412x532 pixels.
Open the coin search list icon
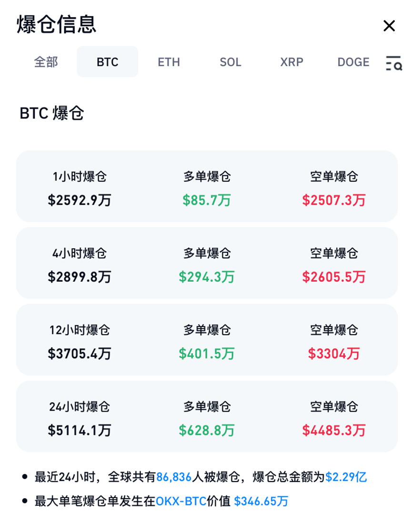[x=394, y=63]
